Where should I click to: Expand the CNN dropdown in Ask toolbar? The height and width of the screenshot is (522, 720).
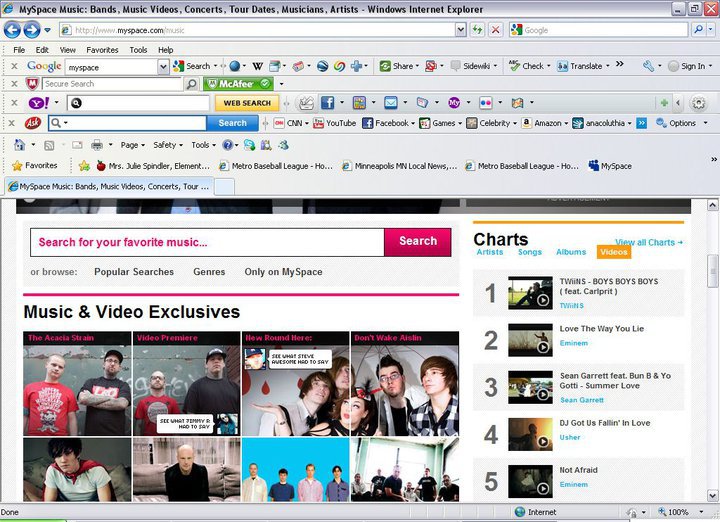tap(306, 123)
